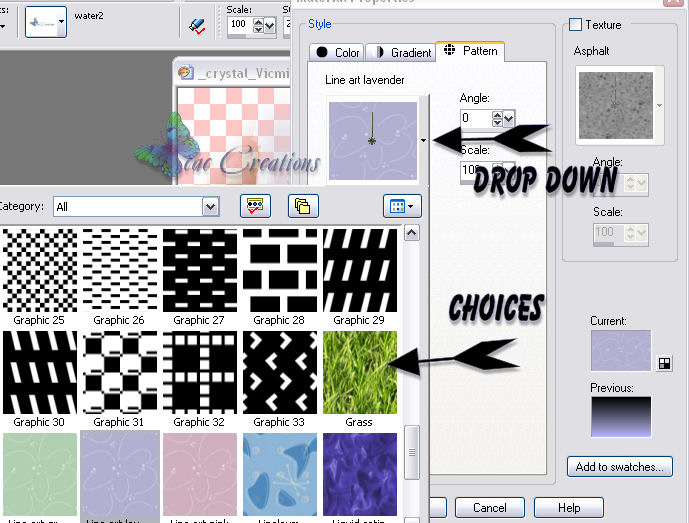
Task: Click the pattern list scrollbar thumb
Action: pyautogui.click(x=411, y=452)
